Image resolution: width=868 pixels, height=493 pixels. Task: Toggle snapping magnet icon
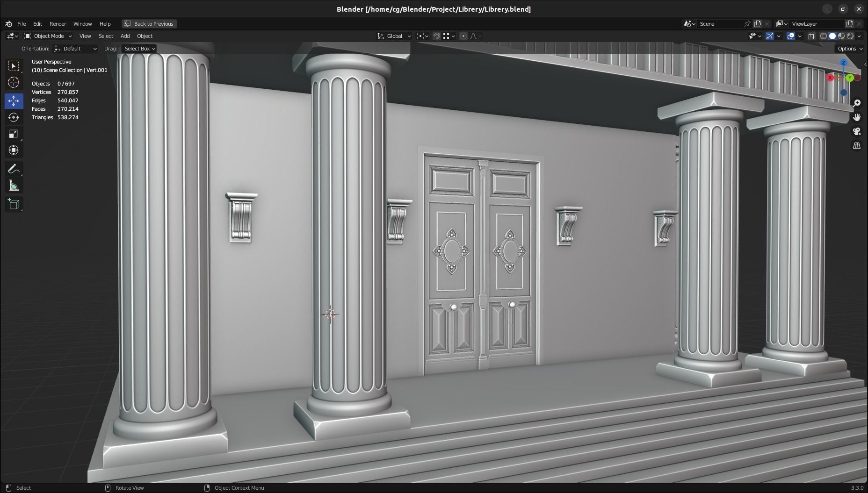point(436,36)
